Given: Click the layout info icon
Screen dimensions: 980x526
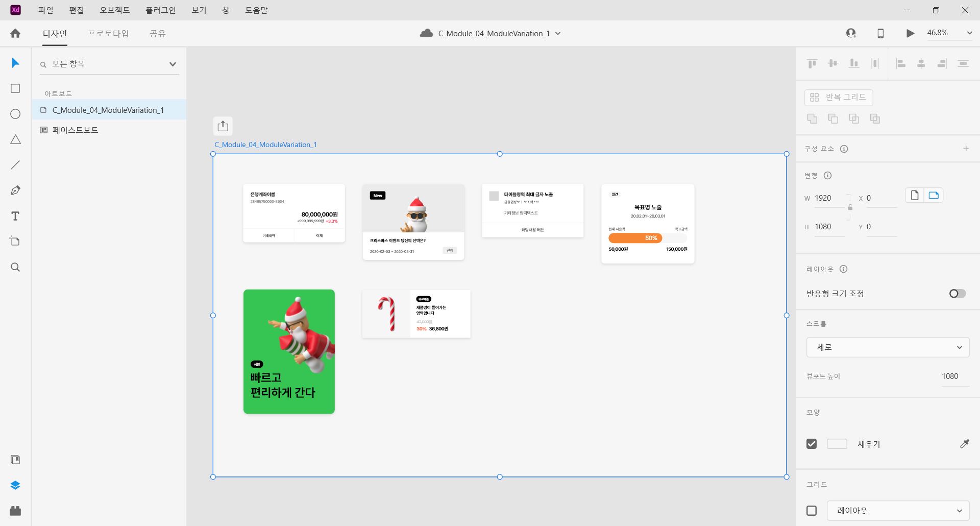Looking at the screenshot, I should tap(843, 269).
